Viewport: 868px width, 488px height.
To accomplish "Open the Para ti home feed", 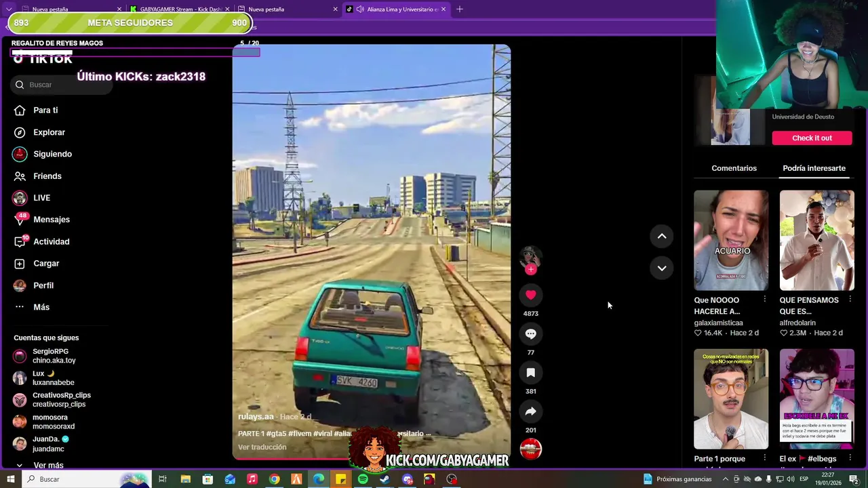I will [x=45, y=110].
